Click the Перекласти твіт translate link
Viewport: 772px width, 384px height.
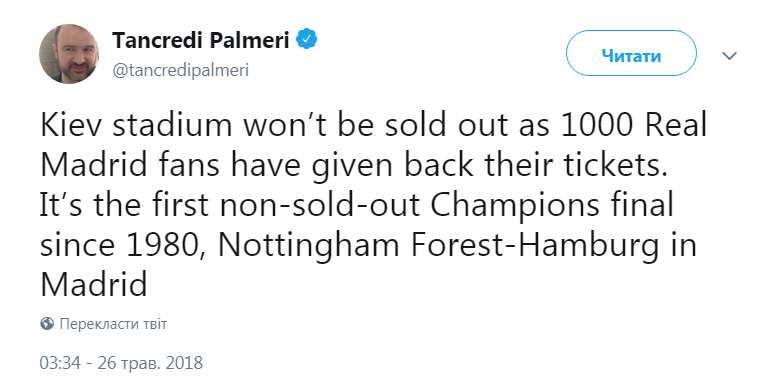coord(113,324)
